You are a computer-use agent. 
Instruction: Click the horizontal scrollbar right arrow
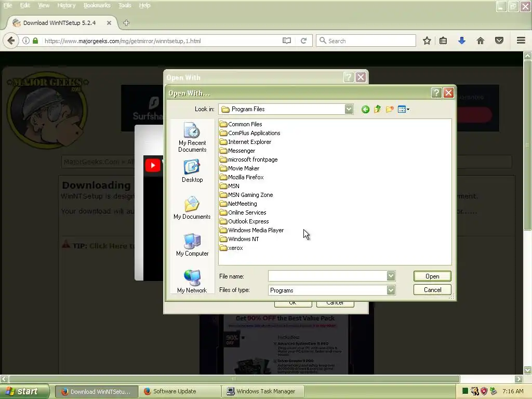point(519,379)
